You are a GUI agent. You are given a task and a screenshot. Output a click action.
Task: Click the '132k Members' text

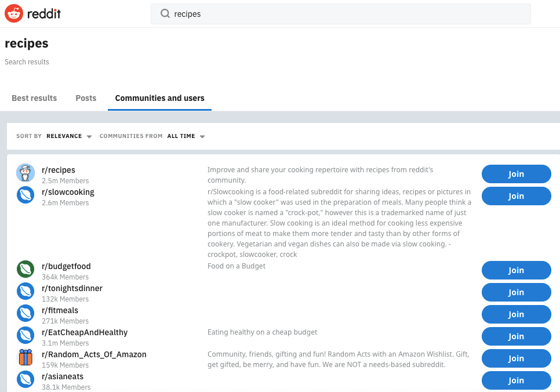[x=66, y=299]
